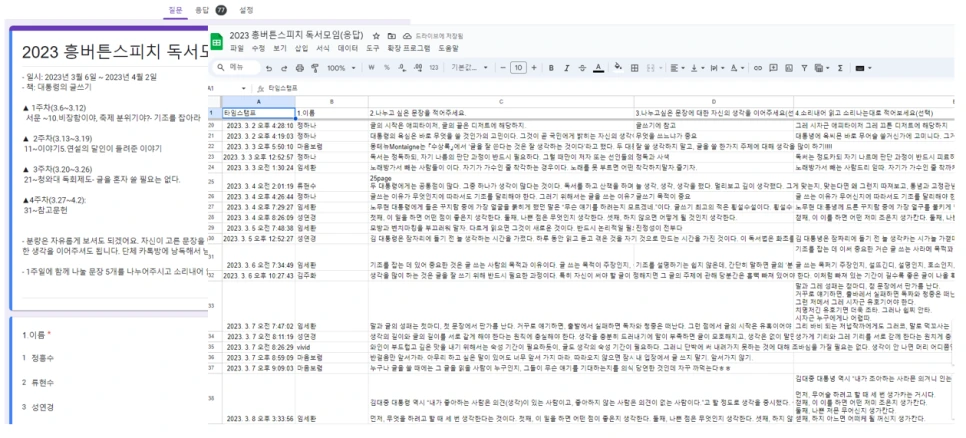Screen dimensions: 966x438
Task: Undo the last action in Sheets toolbar
Action: click(x=269, y=68)
